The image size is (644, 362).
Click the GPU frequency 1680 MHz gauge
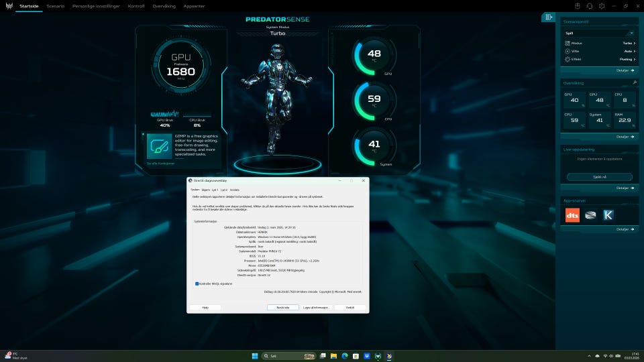(180, 66)
